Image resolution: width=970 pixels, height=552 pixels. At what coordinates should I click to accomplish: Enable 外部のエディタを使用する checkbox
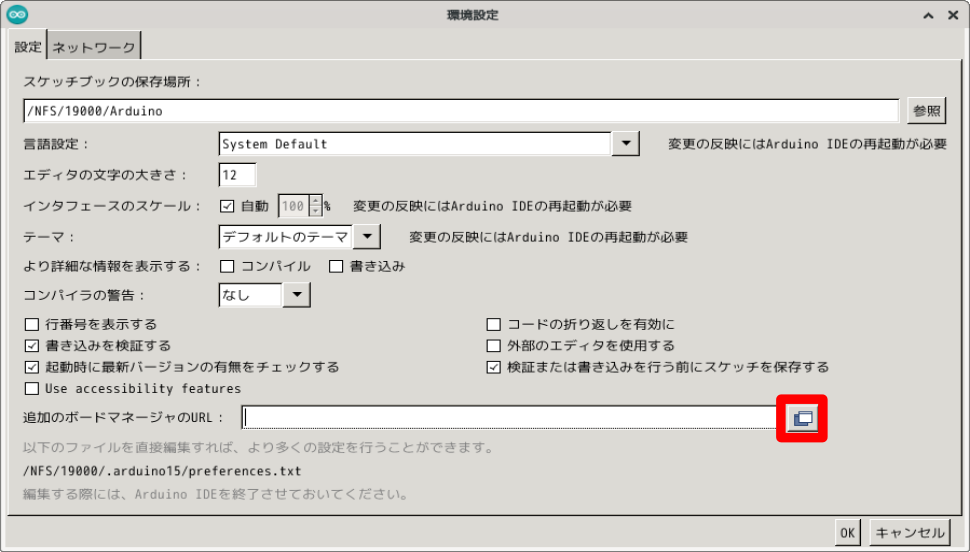click(x=494, y=345)
